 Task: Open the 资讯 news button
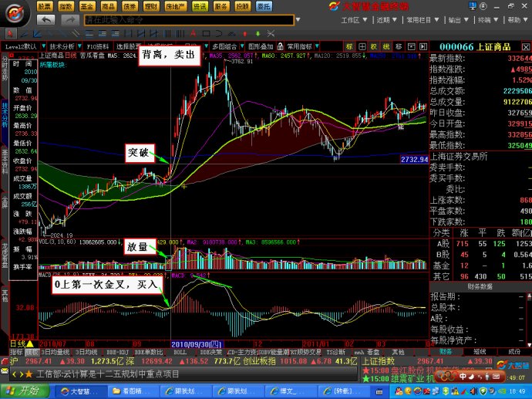click(200, 6)
